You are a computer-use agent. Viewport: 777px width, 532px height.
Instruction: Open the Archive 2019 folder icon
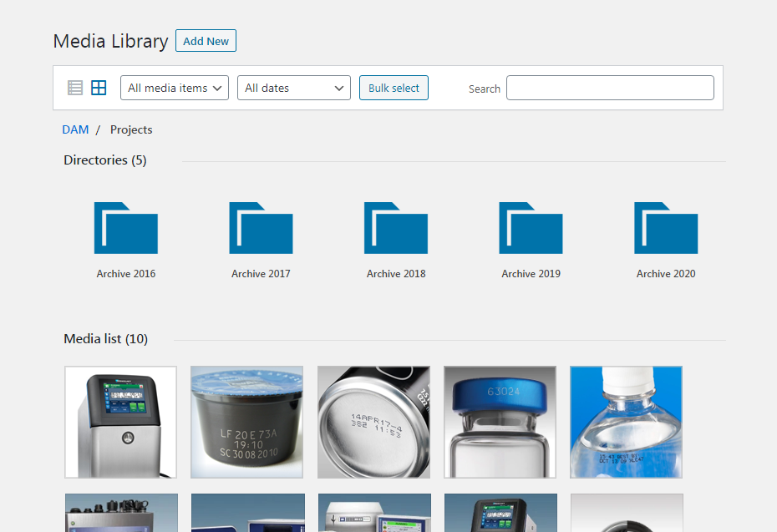tap(531, 228)
